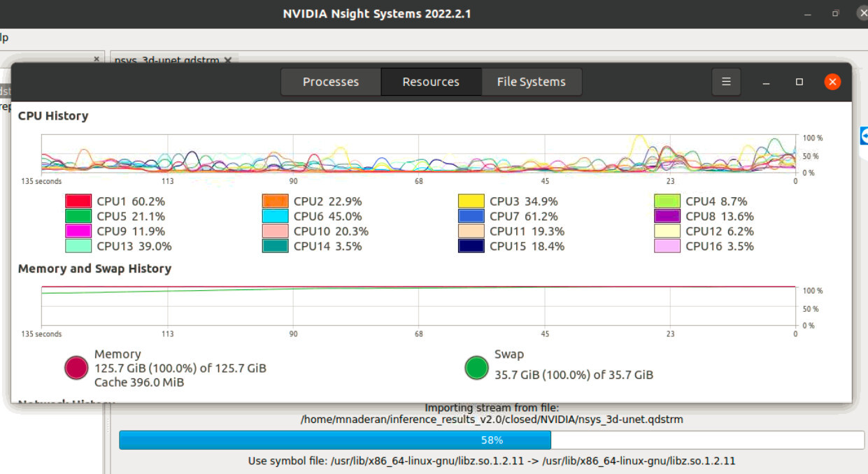Change the CPU11 peach color swatch

click(x=471, y=231)
